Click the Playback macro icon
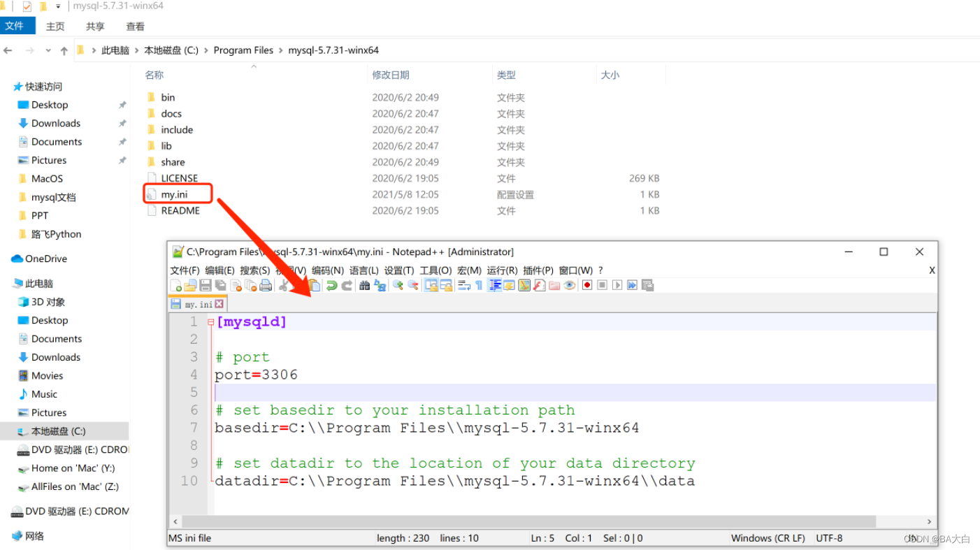Screen dimensions: 980x550 click(x=618, y=285)
